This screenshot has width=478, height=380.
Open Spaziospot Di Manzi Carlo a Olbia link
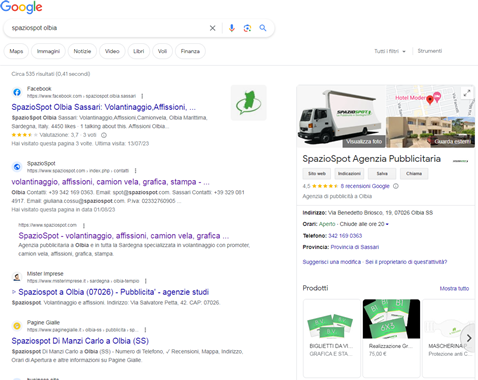[x=80, y=341]
